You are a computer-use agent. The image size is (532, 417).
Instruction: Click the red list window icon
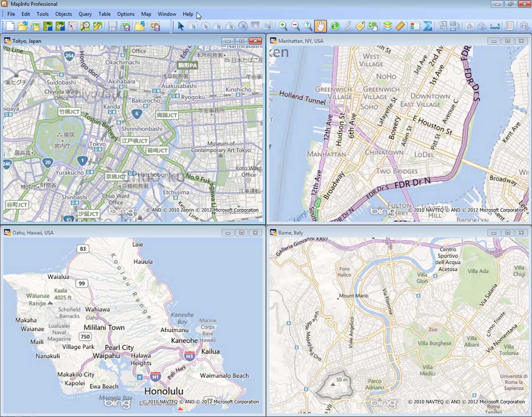point(510,26)
